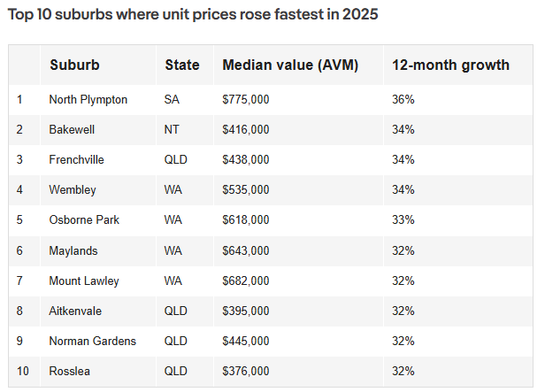Click the State column header

click(x=182, y=65)
